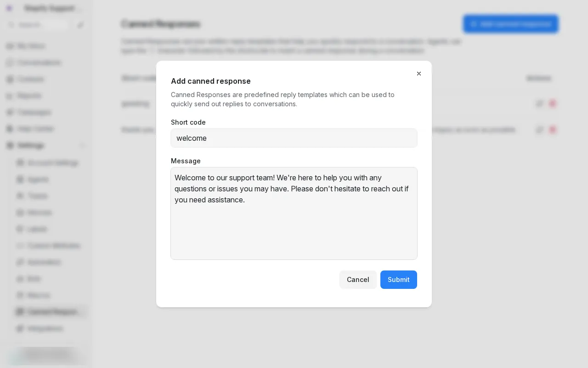Screen dimensions: 588x368
Task: Click the Campaigns sidebar icon
Action: point(10,112)
